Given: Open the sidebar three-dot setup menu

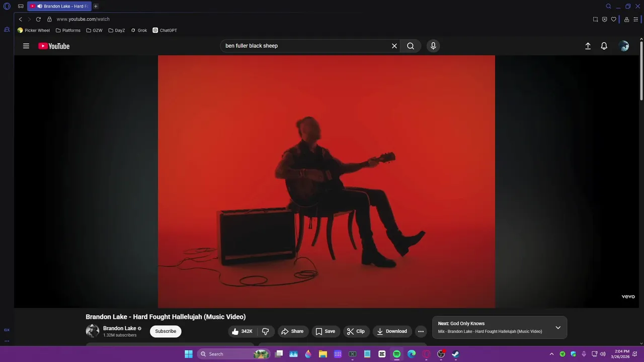Looking at the screenshot, I should click(7, 341).
